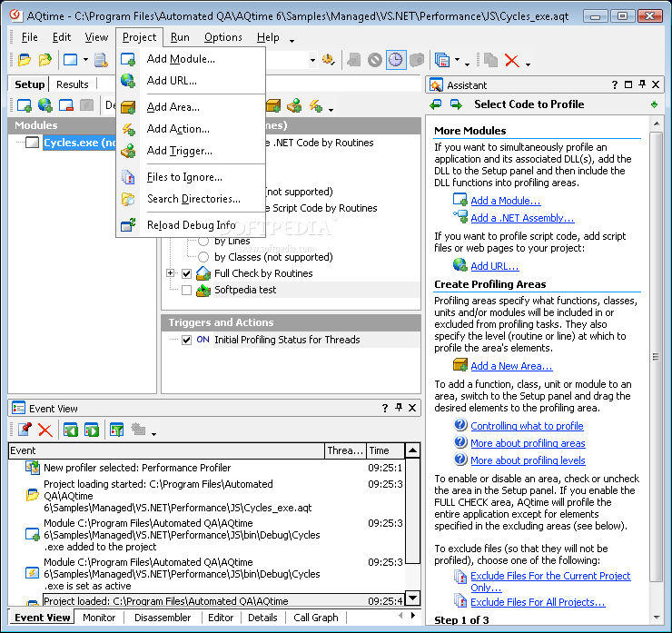Click the Add URL globe icon in Setup toolbar
This screenshot has width=672, height=633.
click(44, 105)
